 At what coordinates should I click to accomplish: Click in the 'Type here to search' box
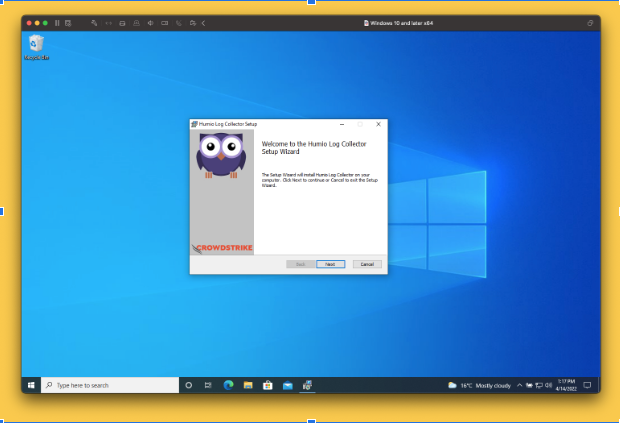click(x=110, y=385)
